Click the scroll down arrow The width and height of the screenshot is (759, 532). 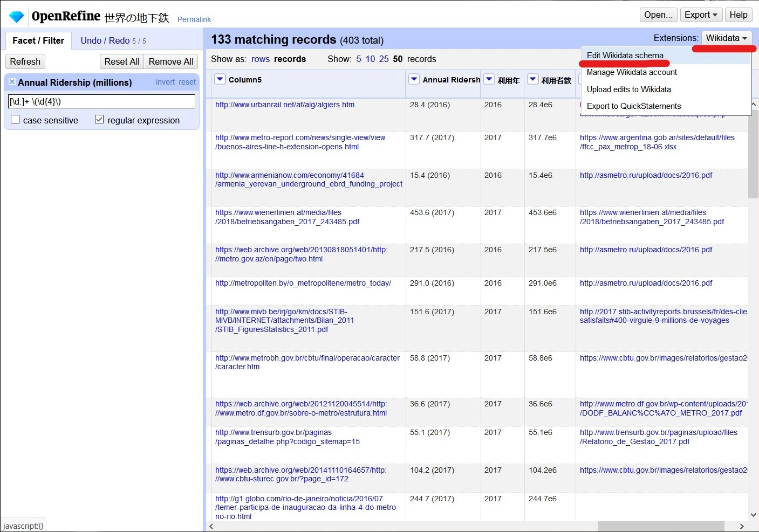coord(754,515)
